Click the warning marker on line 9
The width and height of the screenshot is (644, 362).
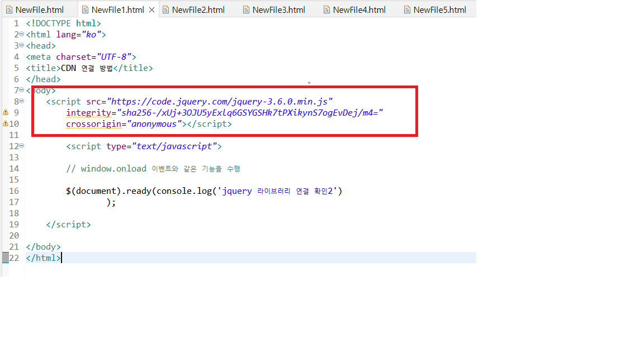6,112
